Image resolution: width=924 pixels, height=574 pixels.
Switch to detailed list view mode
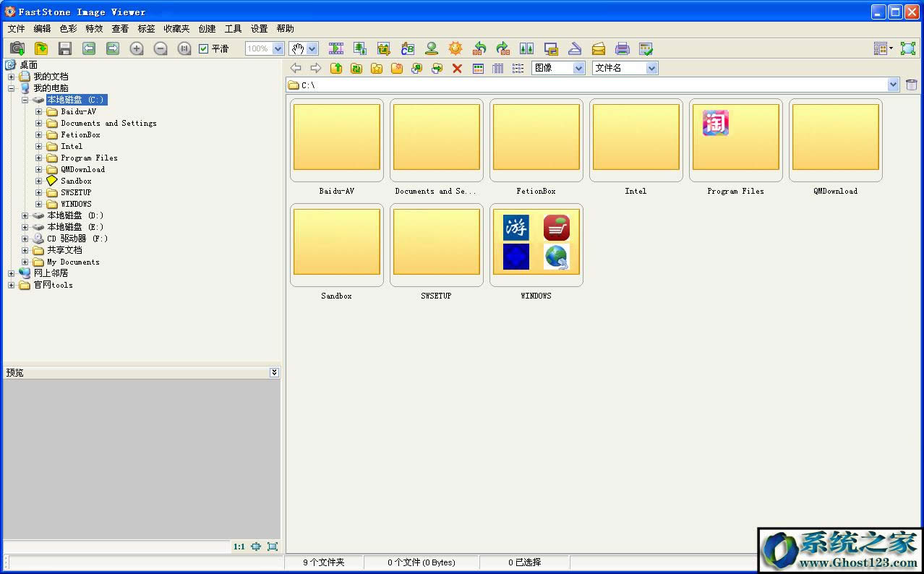coord(498,68)
